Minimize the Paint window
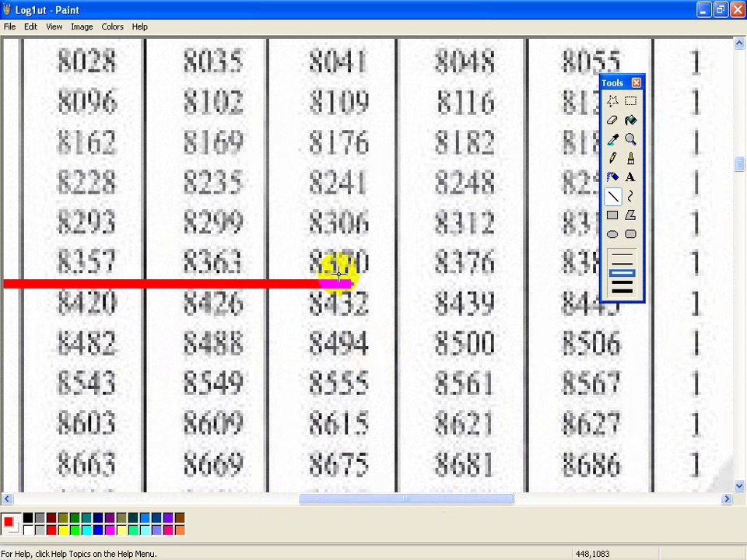This screenshot has height=560, width=747. 703,9
